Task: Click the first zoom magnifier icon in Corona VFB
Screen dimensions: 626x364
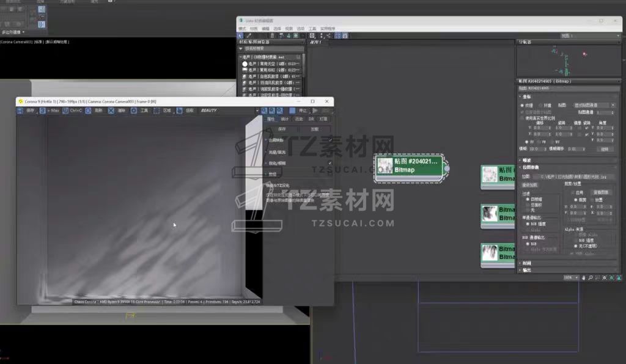Action: [x=264, y=111]
